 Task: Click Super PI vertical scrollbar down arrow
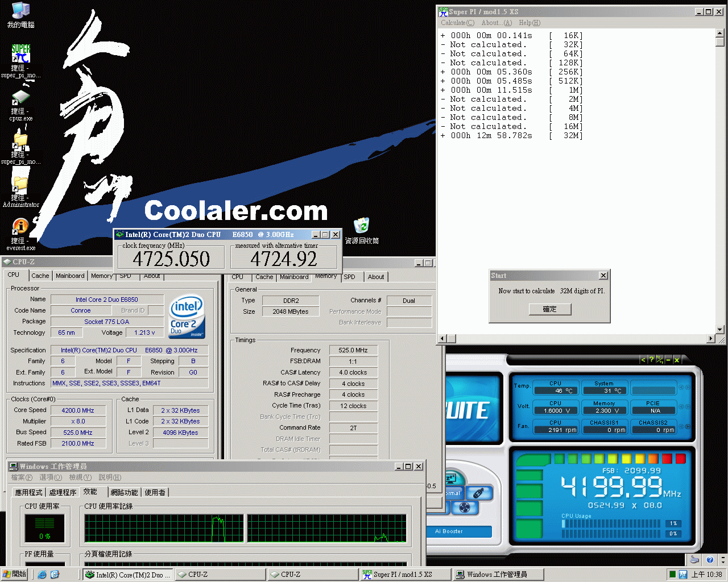click(719, 330)
